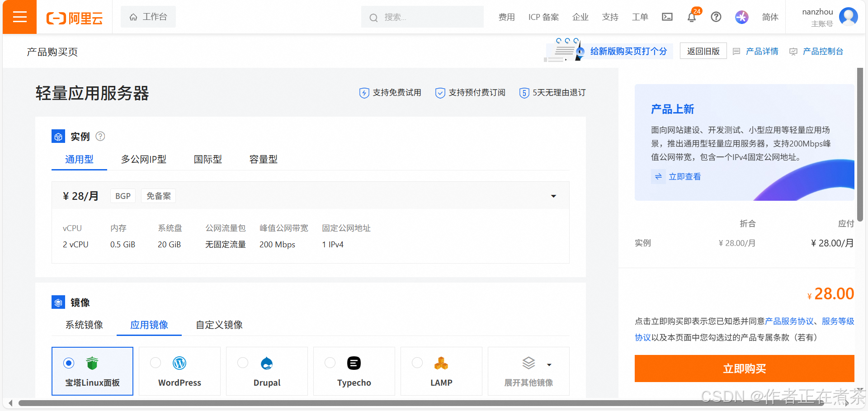
Task: Click the Typecho logo icon
Action: (354, 363)
